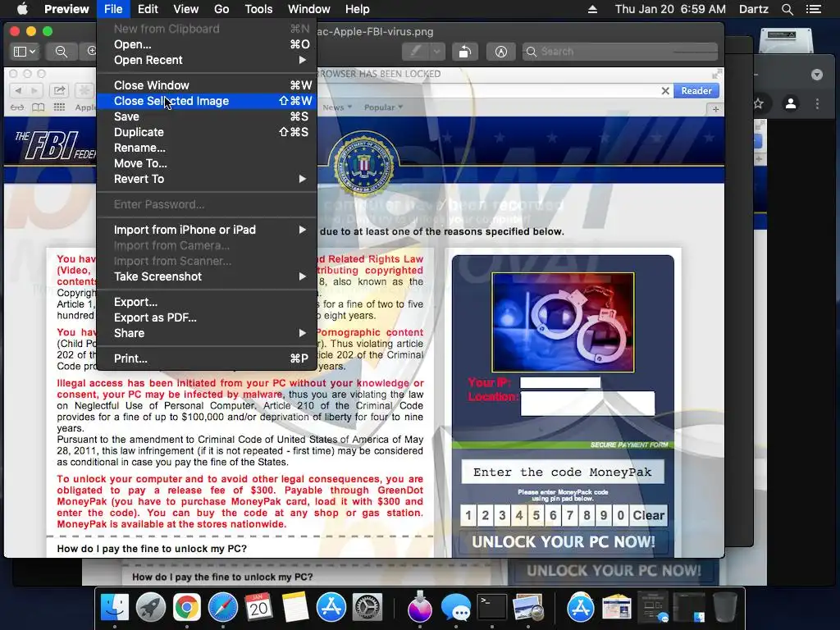Open the disk drive icon on desktop
Screen dimensions: 840x630
pos(786,39)
